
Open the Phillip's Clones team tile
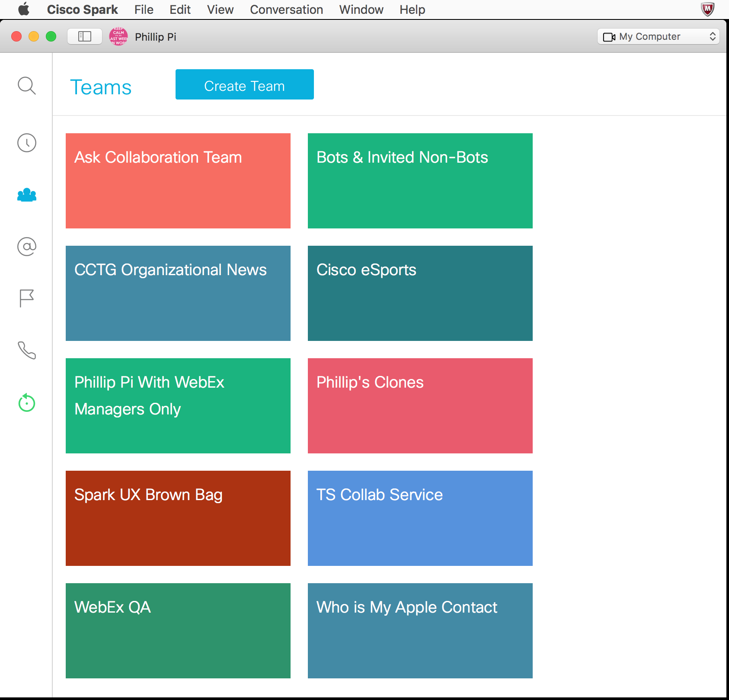[420, 406]
